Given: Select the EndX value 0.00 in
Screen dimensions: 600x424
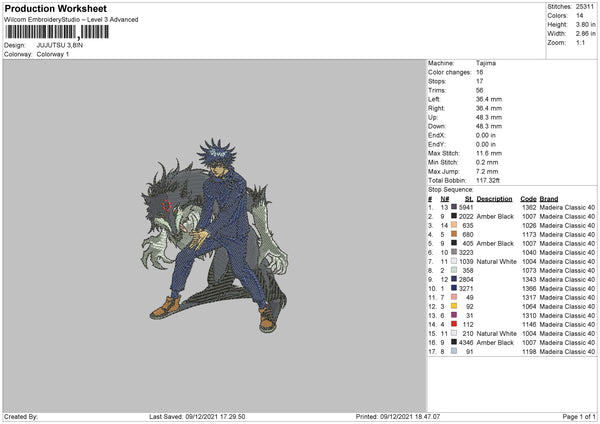Looking at the screenshot, I should [486, 135].
